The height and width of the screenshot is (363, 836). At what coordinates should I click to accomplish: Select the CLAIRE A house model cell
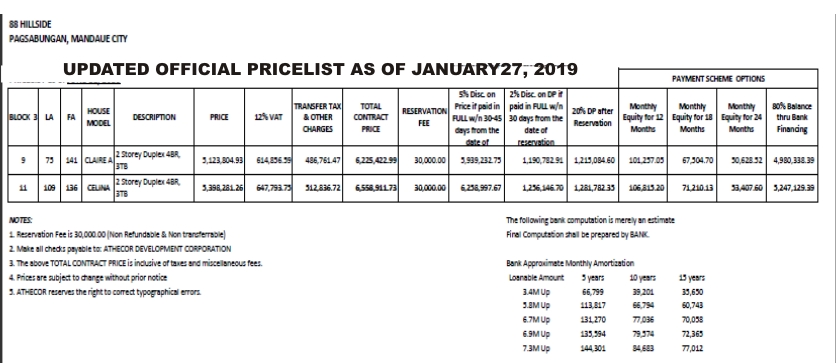[98, 159]
